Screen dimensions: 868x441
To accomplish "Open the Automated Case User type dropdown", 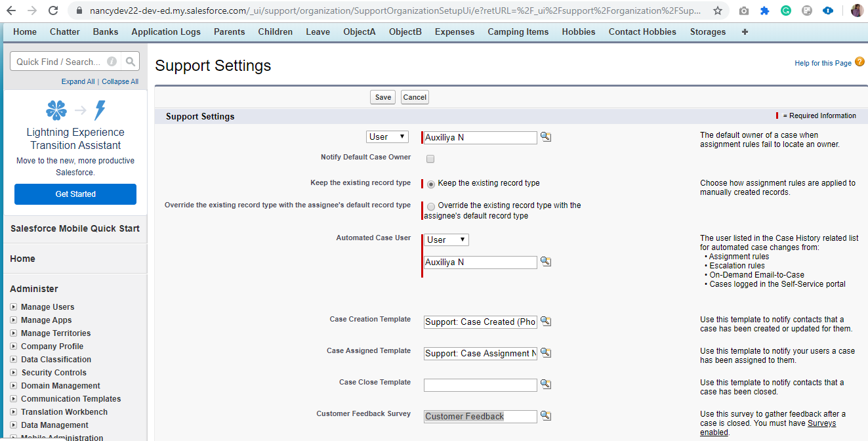I will pos(446,240).
